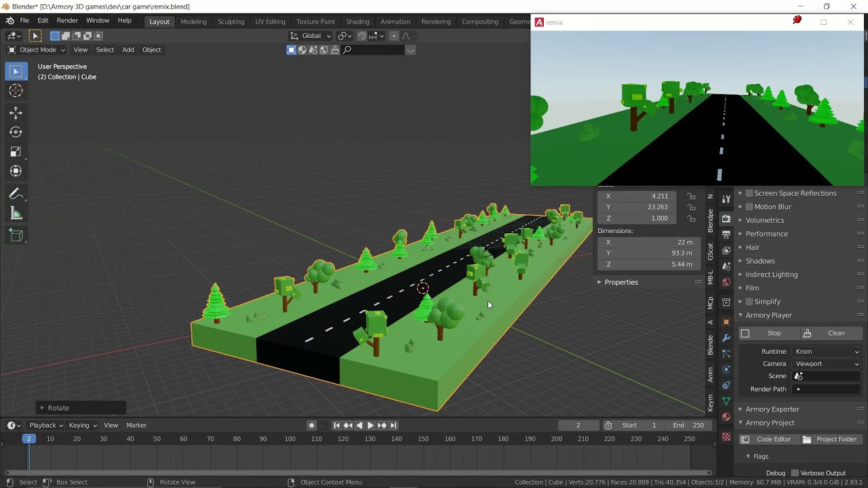The width and height of the screenshot is (868, 488).
Task: Open the Output properties tab
Action: click(726, 235)
